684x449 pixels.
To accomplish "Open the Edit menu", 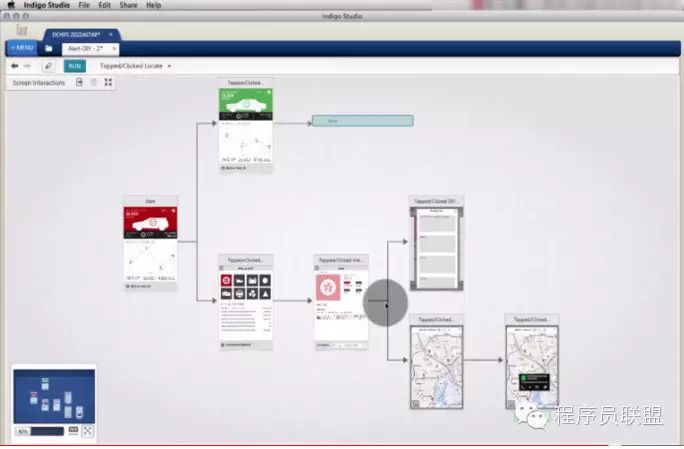I will click(104, 5).
